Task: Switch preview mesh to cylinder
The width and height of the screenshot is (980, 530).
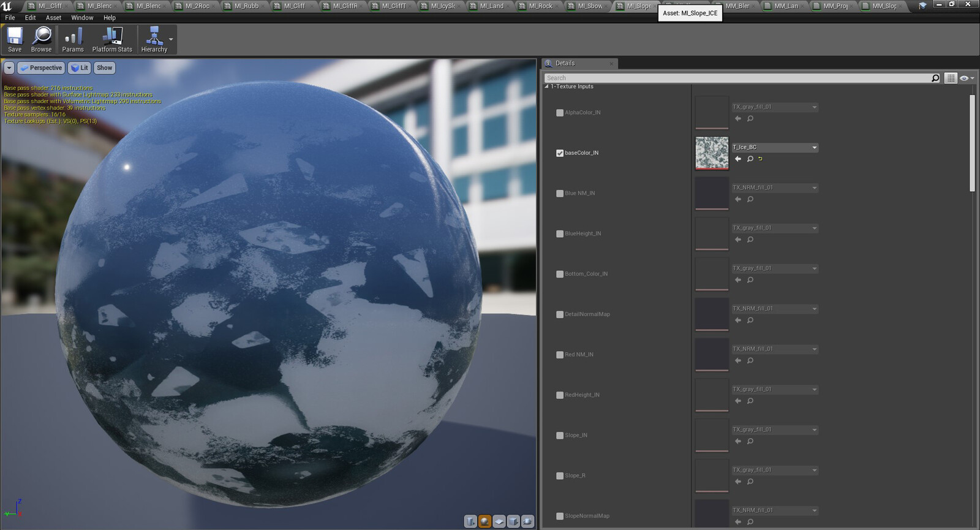Action: click(470, 521)
